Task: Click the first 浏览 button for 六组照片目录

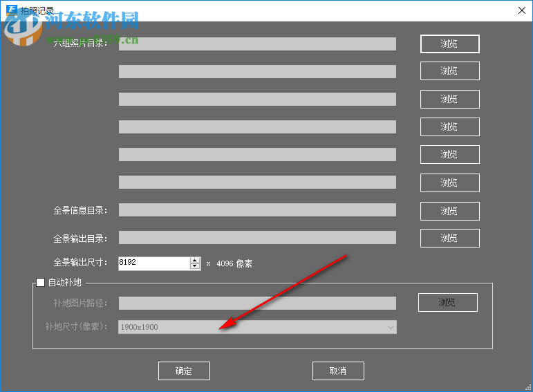Action: tap(450, 44)
